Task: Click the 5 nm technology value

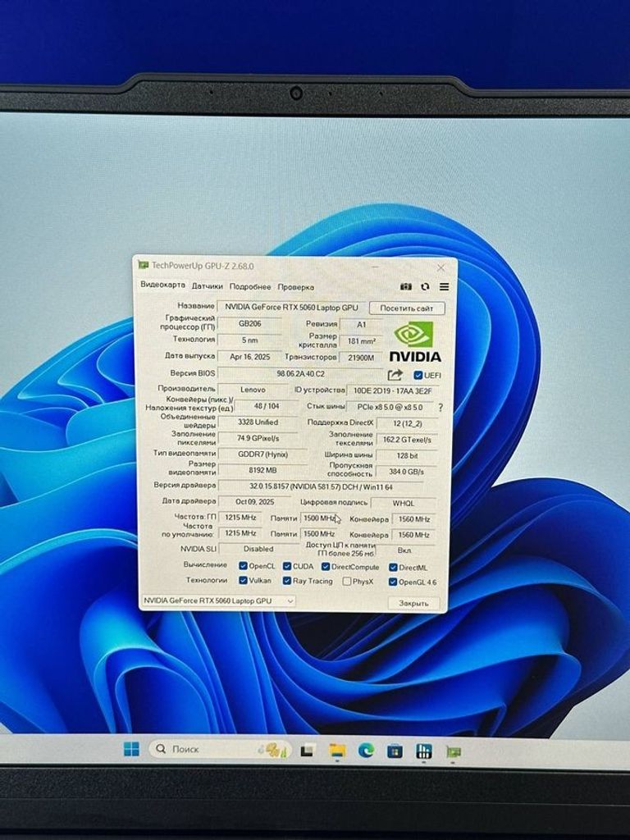Action: [249, 340]
